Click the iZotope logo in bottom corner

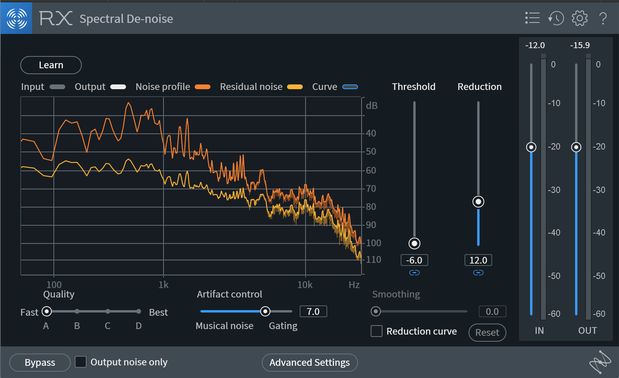click(x=600, y=362)
